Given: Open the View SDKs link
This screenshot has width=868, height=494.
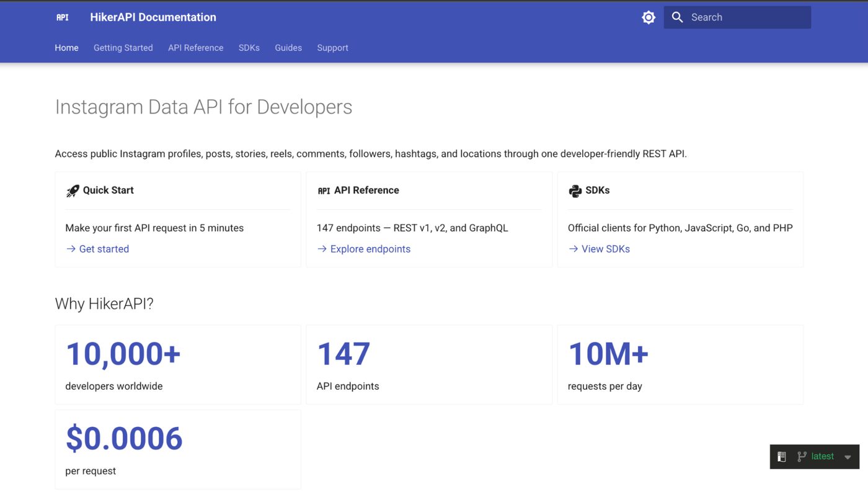Looking at the screenshot, I should pyautogui.click(x=606, y=249).
